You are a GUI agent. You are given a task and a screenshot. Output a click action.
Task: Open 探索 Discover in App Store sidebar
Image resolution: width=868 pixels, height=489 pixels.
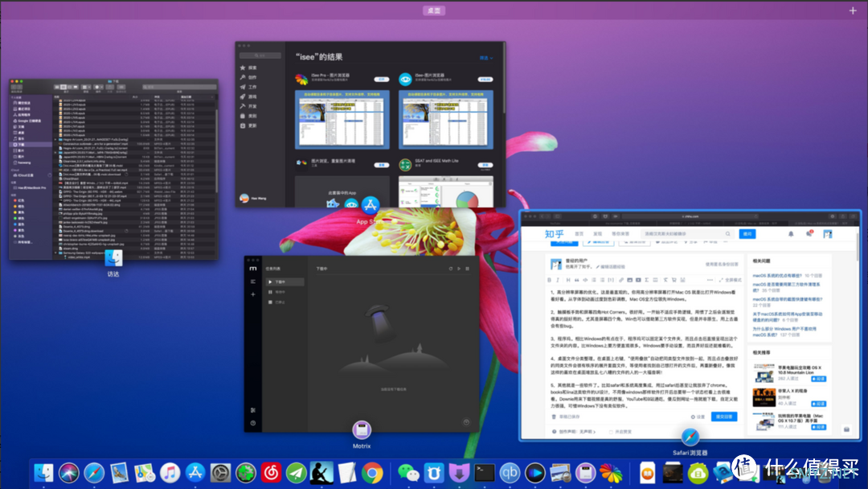(248, 68)
